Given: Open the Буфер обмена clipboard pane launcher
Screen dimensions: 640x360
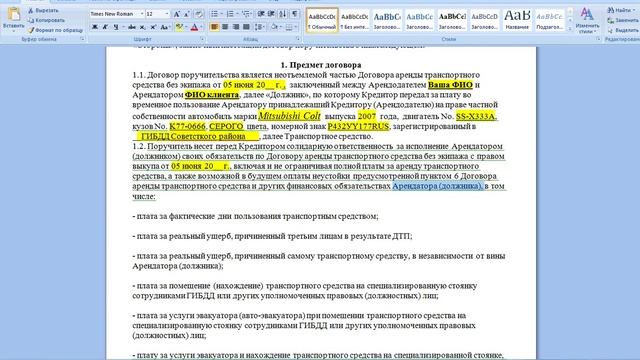Looking at the screenshot, I should [x=82, y=39].
